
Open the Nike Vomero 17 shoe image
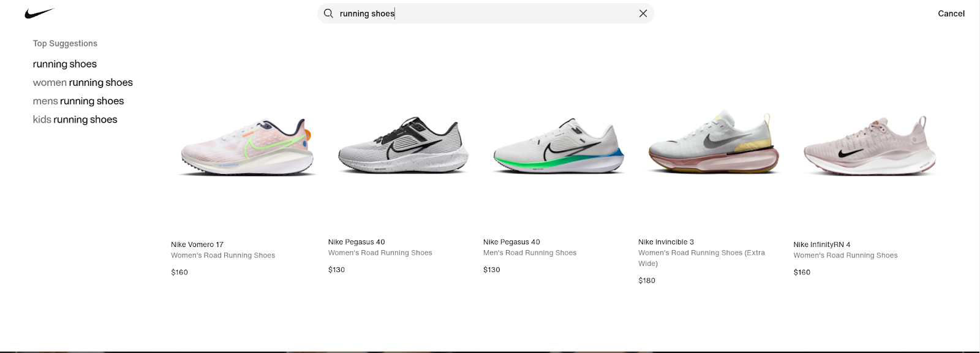pyautogui.click(x=247, y=147)
